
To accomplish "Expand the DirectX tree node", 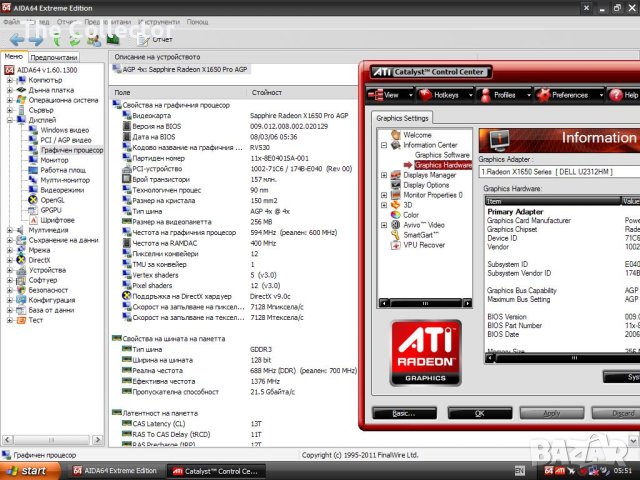I will coord(9,260).
